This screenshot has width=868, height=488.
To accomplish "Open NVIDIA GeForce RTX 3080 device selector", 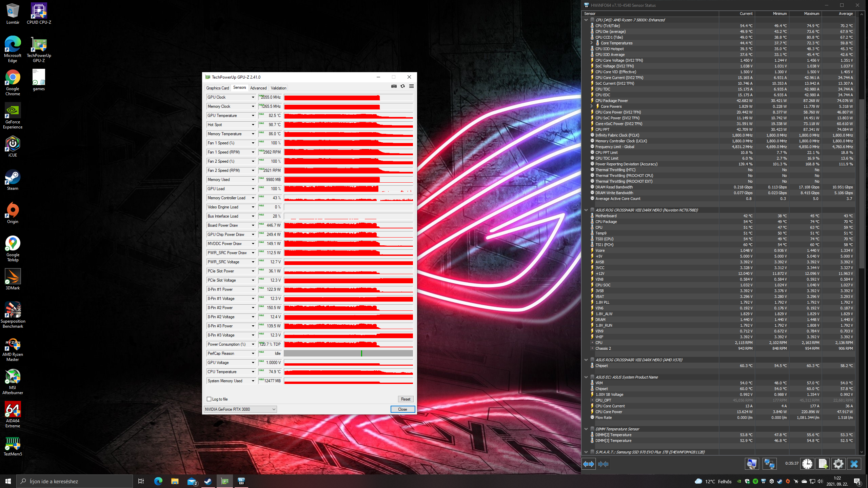I will coord(240,409).
